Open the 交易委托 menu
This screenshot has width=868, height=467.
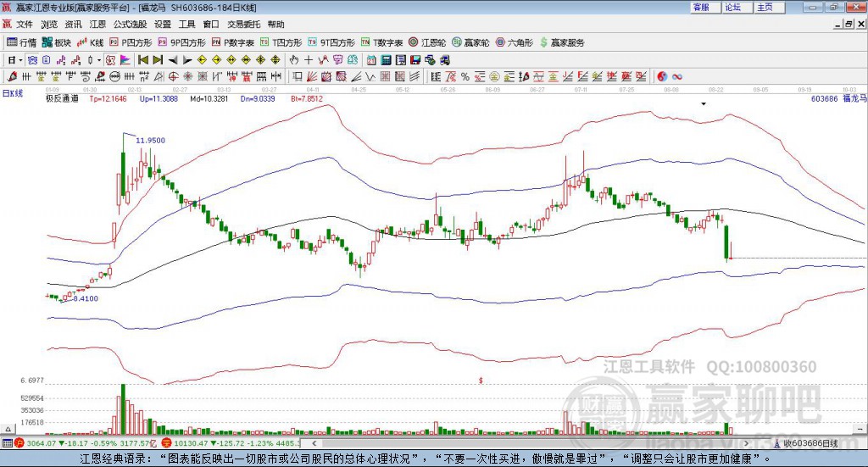pos(243,25)
